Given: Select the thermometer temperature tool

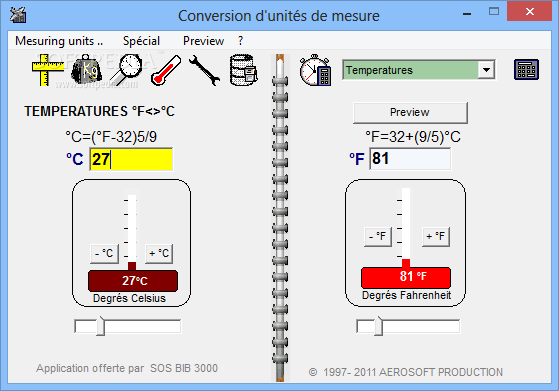Looking at the screenshot, I should (166, 70).
